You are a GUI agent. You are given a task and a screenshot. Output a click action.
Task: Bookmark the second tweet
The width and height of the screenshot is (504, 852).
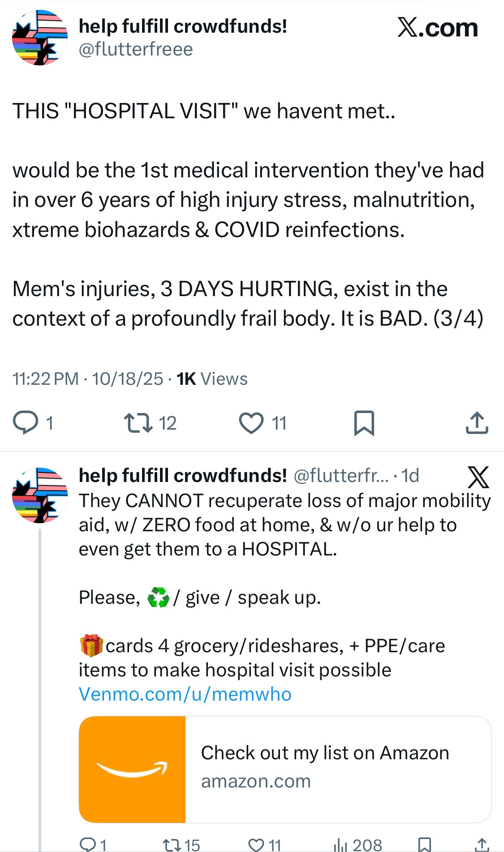tap(424, 845)
